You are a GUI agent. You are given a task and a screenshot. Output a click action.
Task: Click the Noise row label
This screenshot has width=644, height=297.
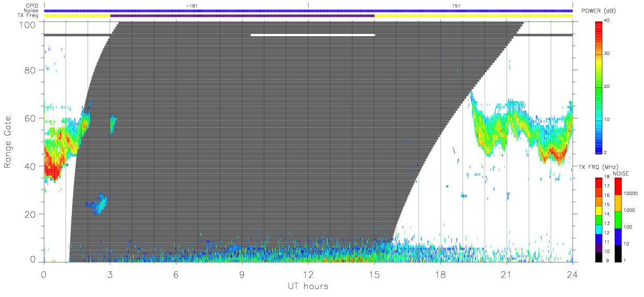31,10
